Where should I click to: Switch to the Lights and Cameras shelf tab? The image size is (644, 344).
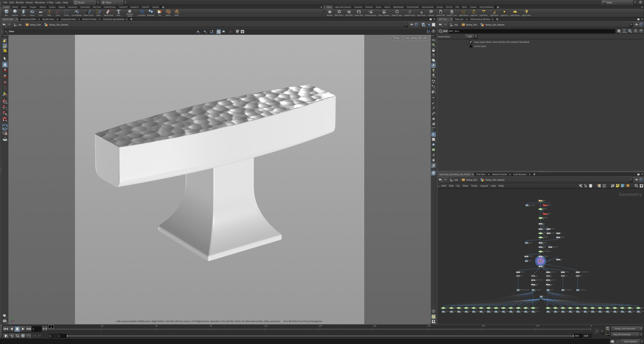[x=342, y=7]
